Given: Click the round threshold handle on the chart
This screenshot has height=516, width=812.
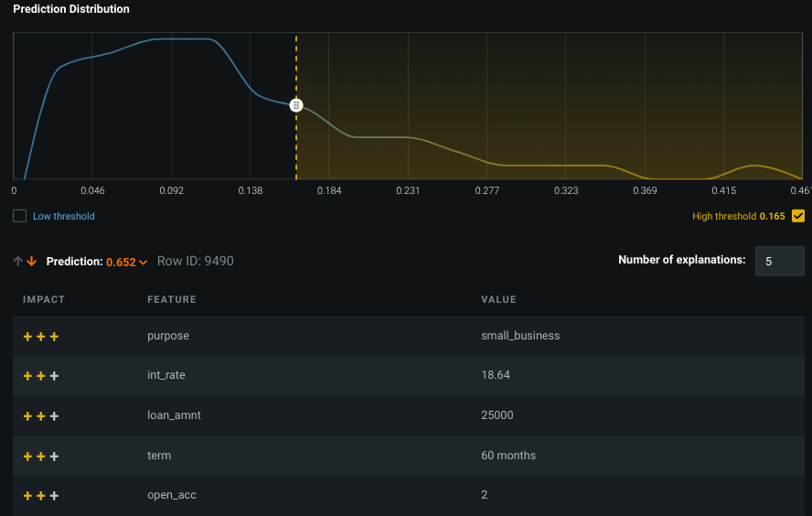Looking at the screenshot, I should tap(296, 106).
